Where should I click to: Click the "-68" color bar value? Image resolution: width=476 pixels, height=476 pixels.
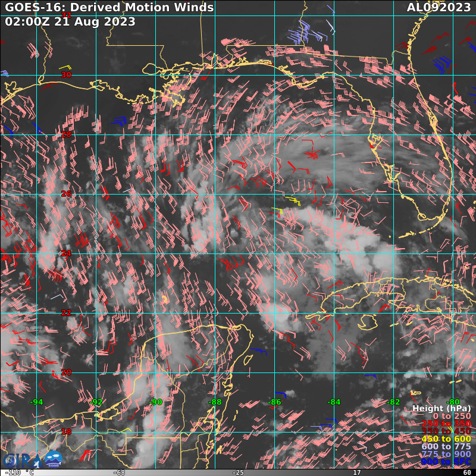pyautogui.click(x=120, y=472)
